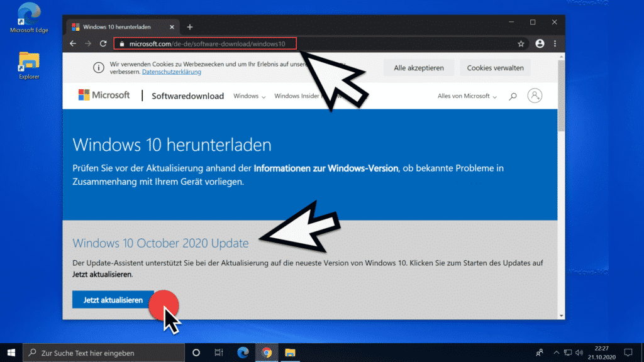Screen dimensions: 644x362
Task: Reload the page with refresh icon
Action: [x=103, y=43]
